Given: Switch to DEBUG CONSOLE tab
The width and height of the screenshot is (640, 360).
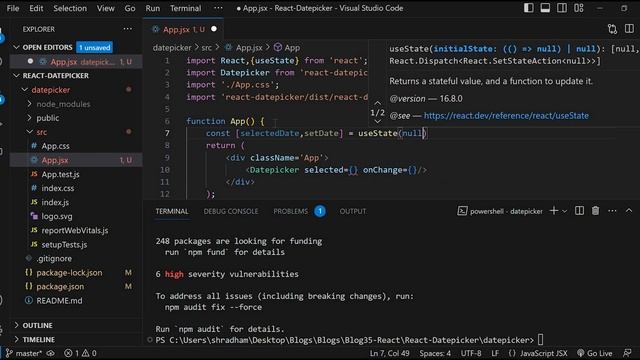Looking at the screenshot, I should coord(231,211).
